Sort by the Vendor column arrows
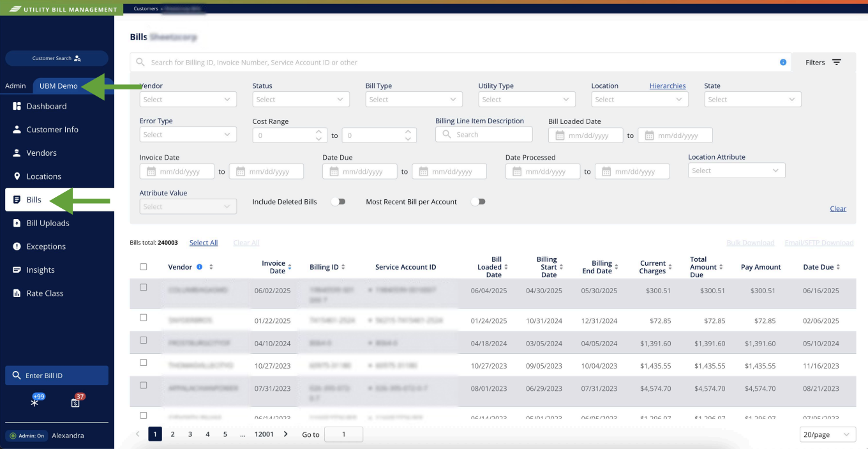The image size is (868, 449). 211,267
